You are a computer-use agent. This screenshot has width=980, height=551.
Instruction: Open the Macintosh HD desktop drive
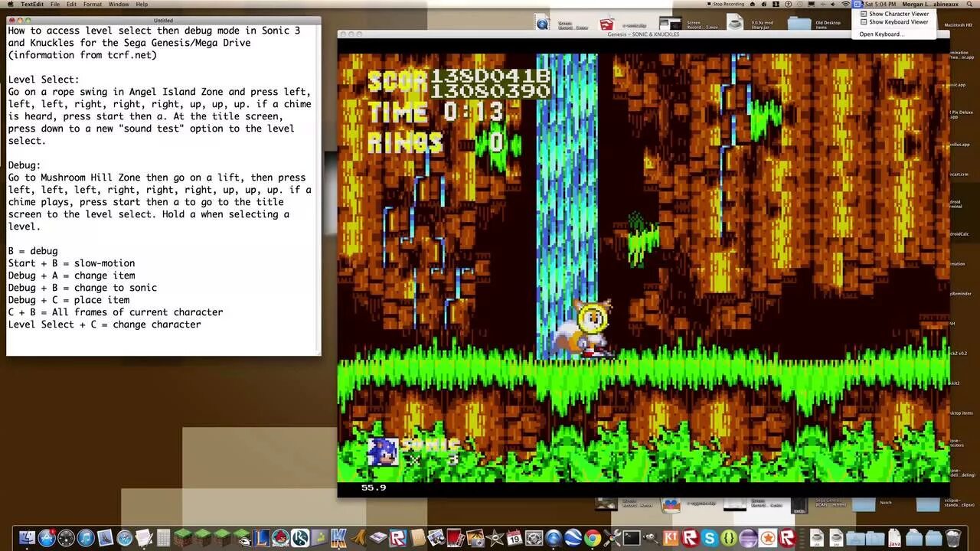958,25
